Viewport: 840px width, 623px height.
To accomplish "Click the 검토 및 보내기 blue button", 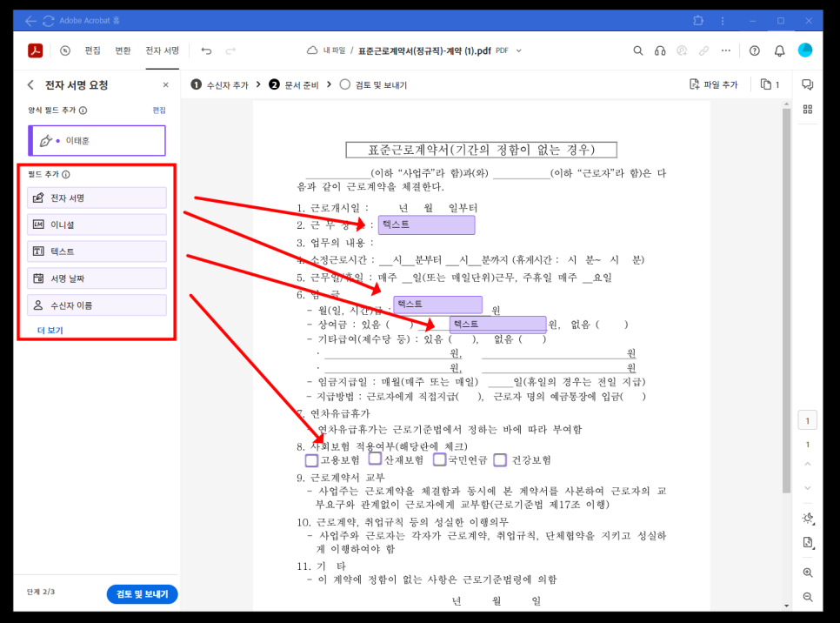I will coord(142,594).
